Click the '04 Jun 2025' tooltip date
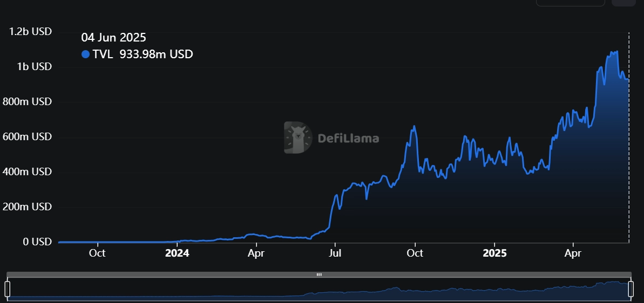This screenshot has width=644, height=303. [x=114, y=38]
